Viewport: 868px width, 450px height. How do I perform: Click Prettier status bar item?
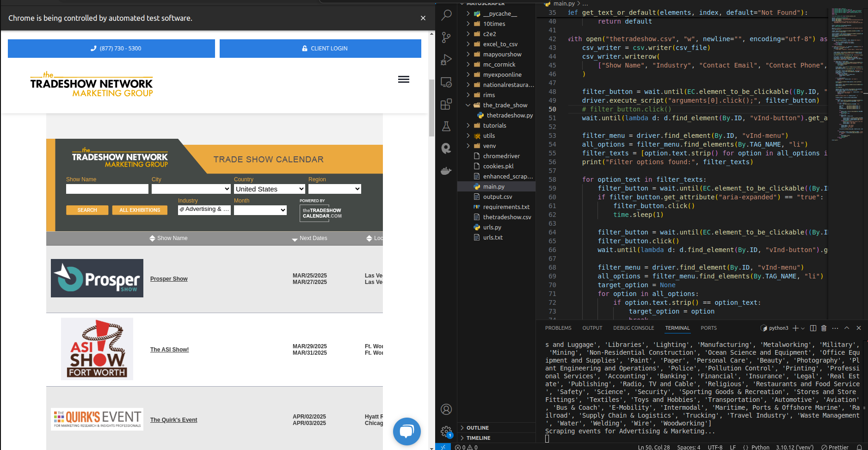coord(835,447)
